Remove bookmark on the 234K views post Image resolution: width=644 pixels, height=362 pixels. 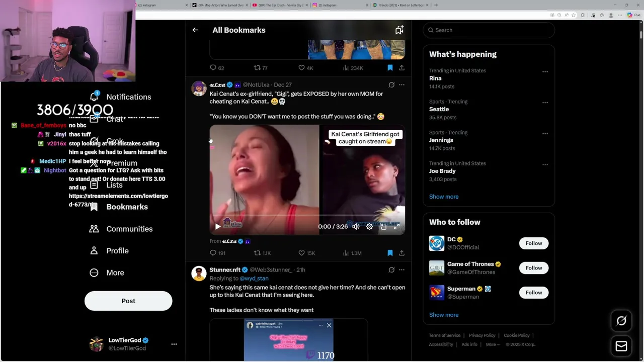[390, 68]
